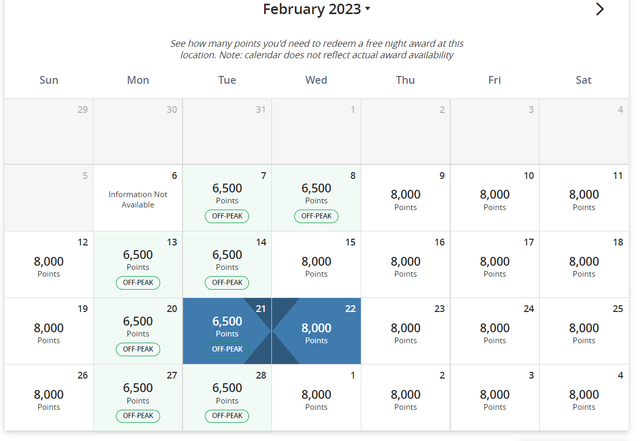640x441 pixels.
Task: Click Monday February 6 Information Not Available cell
Action: [138, 198]
